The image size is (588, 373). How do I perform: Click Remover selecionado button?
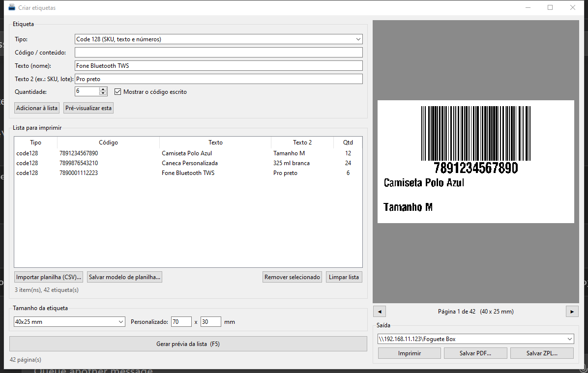[x=292, y=277]
